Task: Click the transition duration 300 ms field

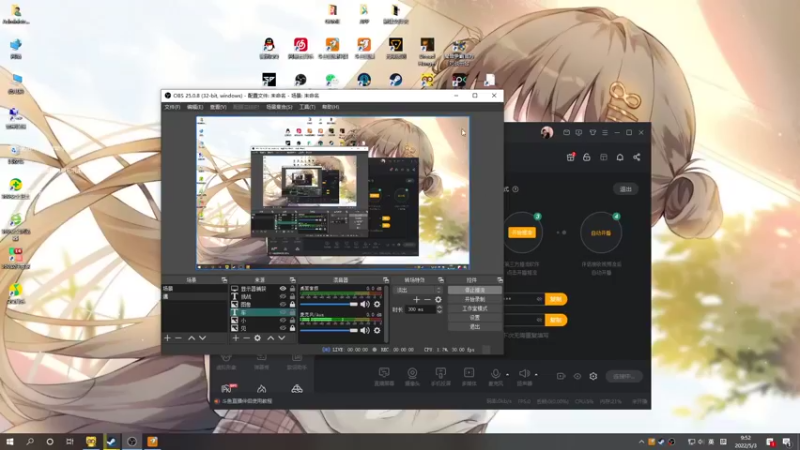Action: [420, 309]
